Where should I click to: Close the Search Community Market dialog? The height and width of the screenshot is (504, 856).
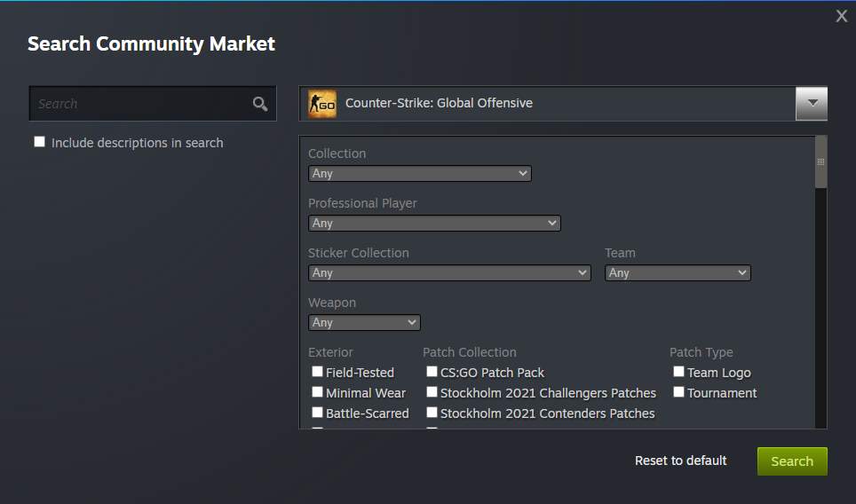tap(842, 16)
